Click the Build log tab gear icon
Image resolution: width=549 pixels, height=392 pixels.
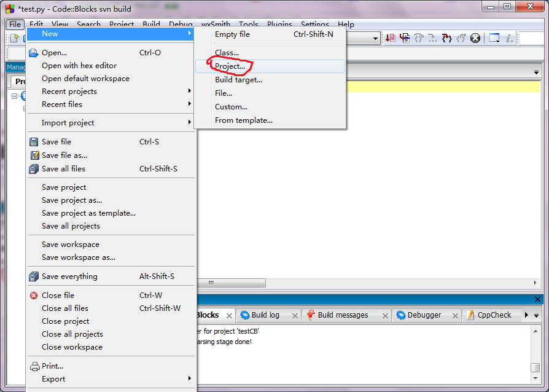click(245, 315)
